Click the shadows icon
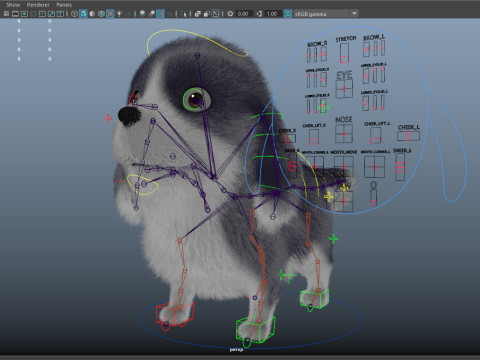The width and height of the screenshot is (480, 360). (129, 14)
